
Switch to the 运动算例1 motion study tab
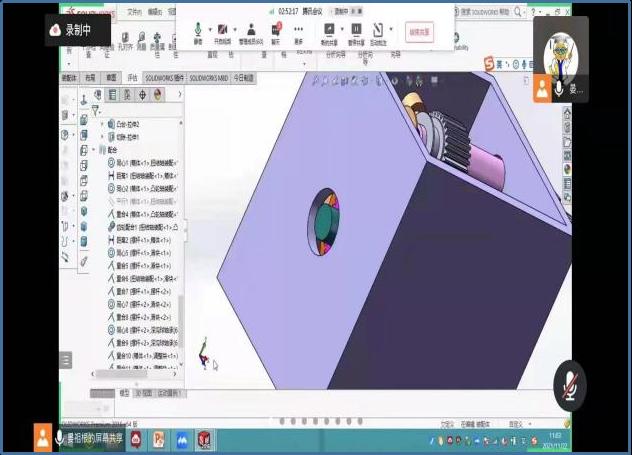167,393
